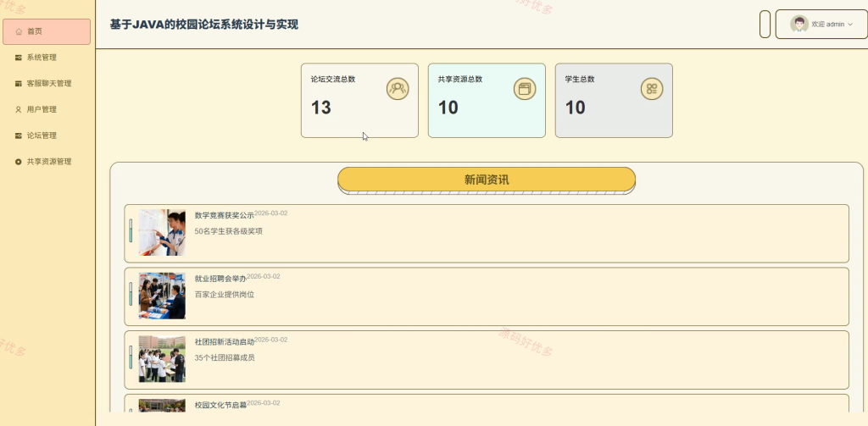
Task: Open the 就业招聘会举办 news title
Action: point(220,279)
